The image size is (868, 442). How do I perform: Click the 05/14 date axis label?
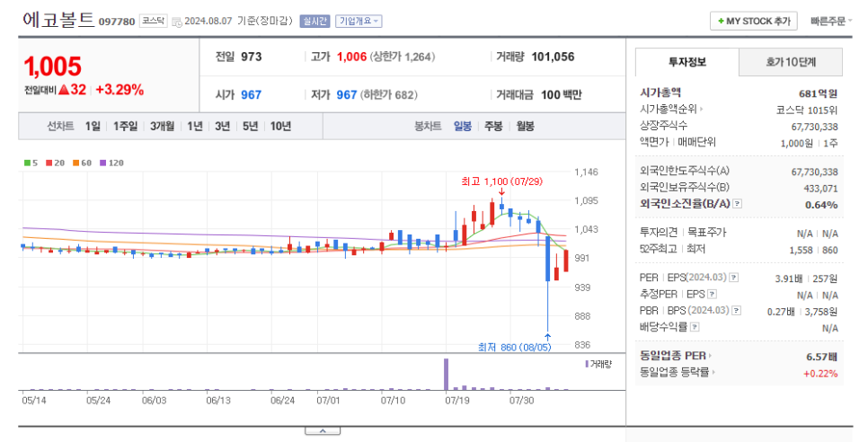(34, 400)
